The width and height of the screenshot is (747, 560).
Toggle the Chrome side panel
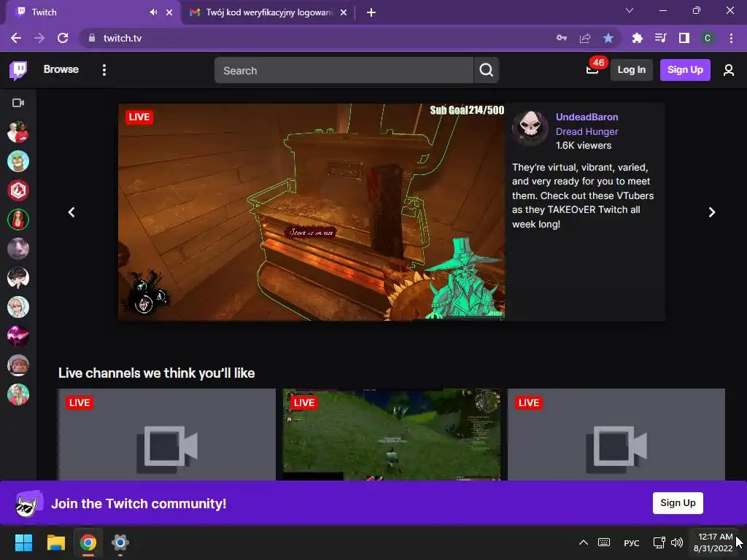click(x=684, y=38)
